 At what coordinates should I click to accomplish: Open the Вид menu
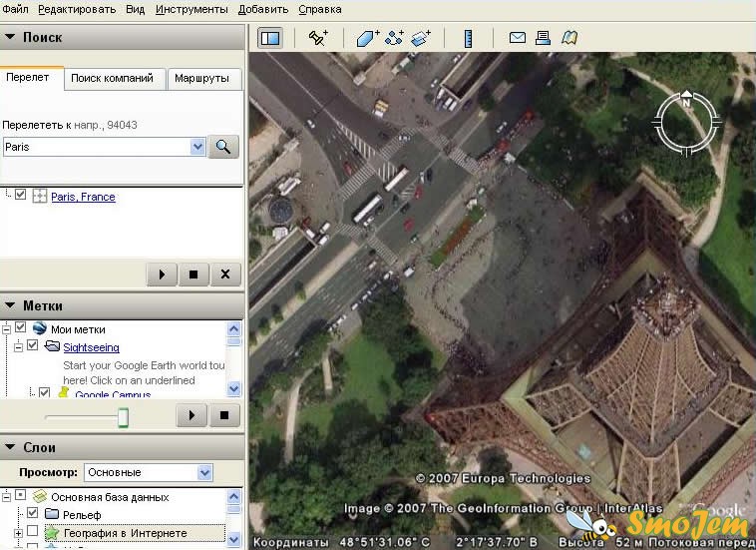coord(136,9)
